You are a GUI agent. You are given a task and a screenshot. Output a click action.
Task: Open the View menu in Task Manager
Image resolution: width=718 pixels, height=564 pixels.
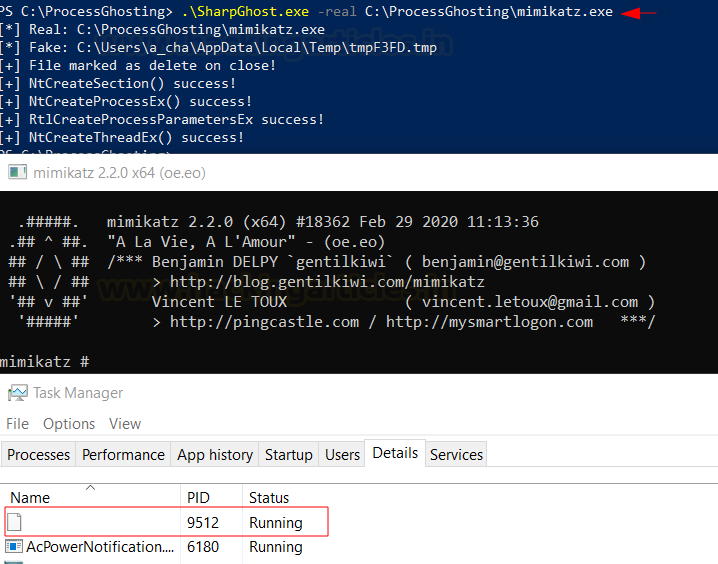(125, 424)
